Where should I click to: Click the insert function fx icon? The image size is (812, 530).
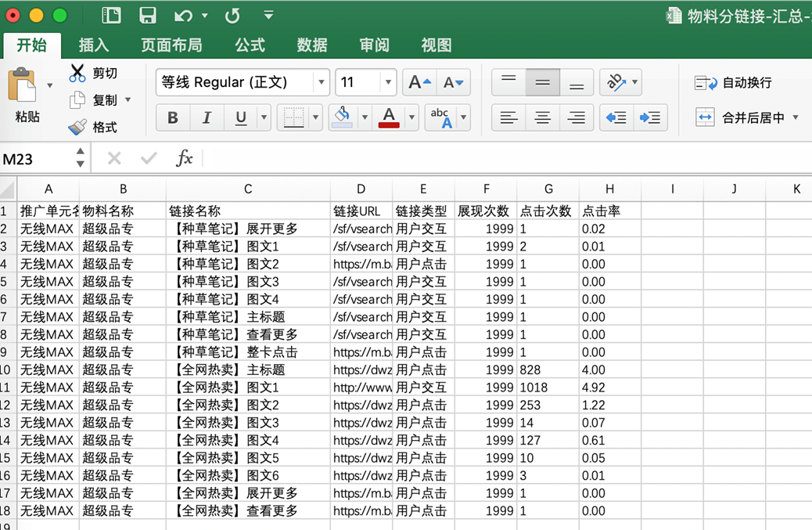click(184, 159)
